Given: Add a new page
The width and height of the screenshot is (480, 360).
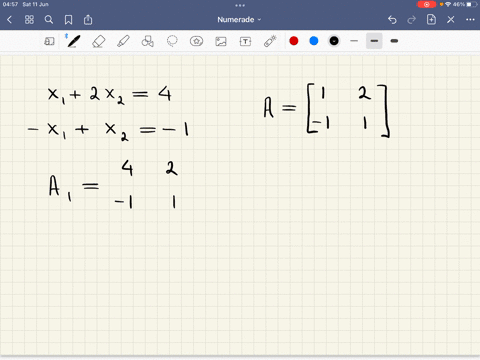Looking at the screenshot, I should 431,20.
